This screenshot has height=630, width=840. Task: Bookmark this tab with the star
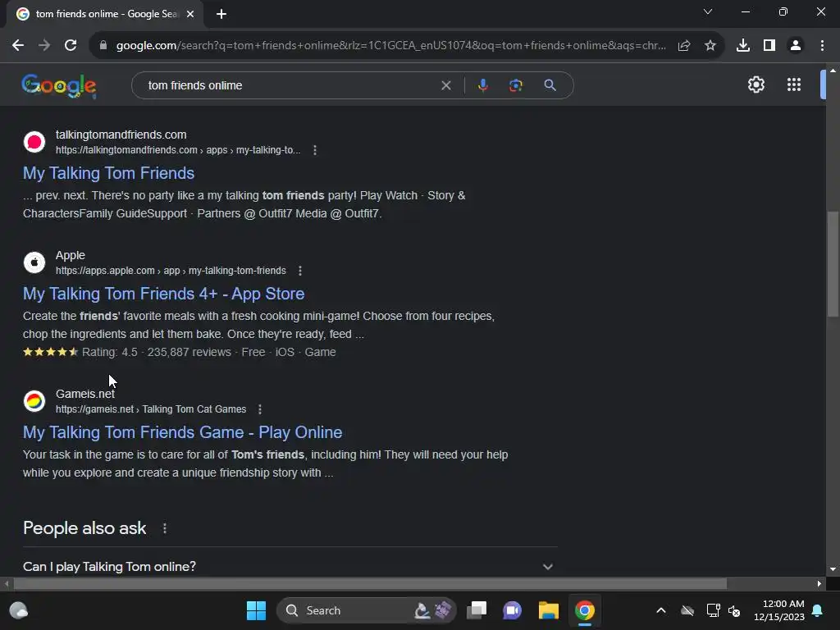pyautogui.click(x=710, y=46)
